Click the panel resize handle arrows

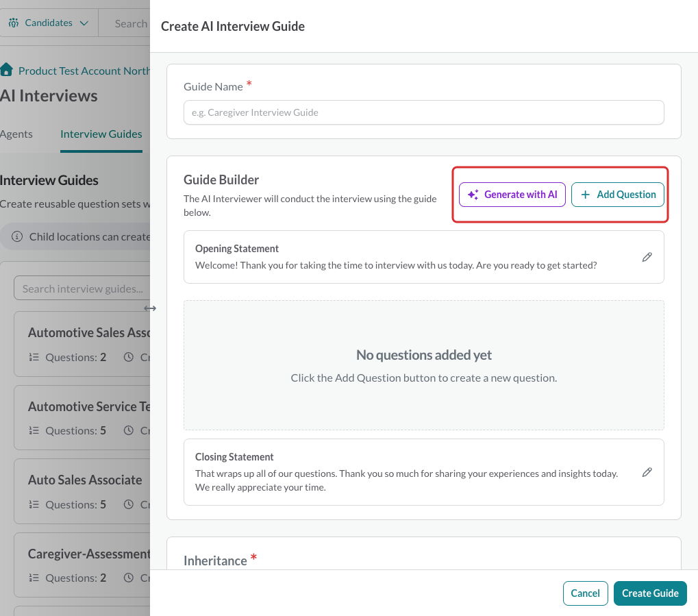(x=150, y=308)
